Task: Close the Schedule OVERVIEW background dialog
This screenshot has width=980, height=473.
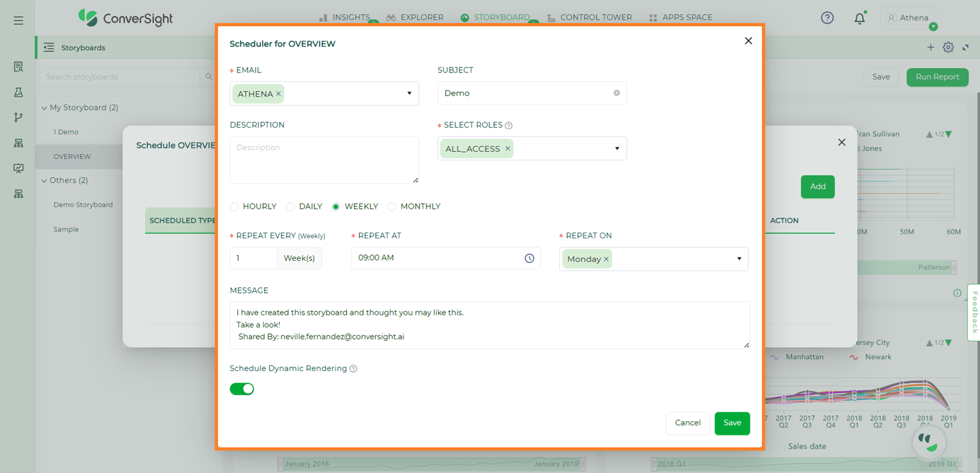Action: (x=842, y=142)
